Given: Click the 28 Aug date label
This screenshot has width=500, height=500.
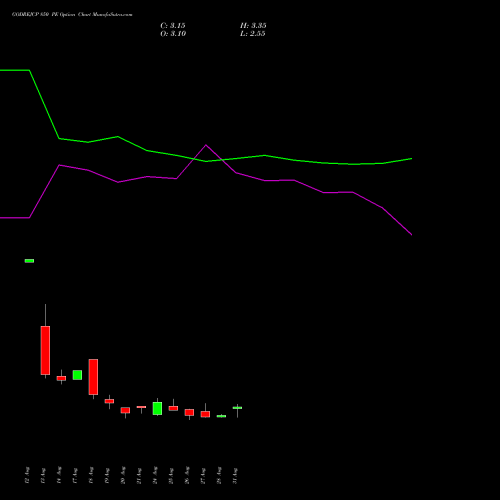Looking at the screenshot, I should point(219,475).
